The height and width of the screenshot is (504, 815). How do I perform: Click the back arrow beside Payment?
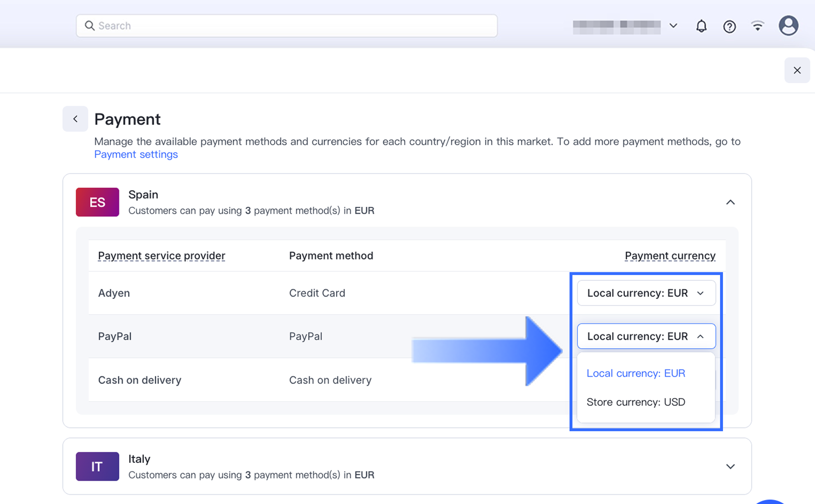[75, 119]
